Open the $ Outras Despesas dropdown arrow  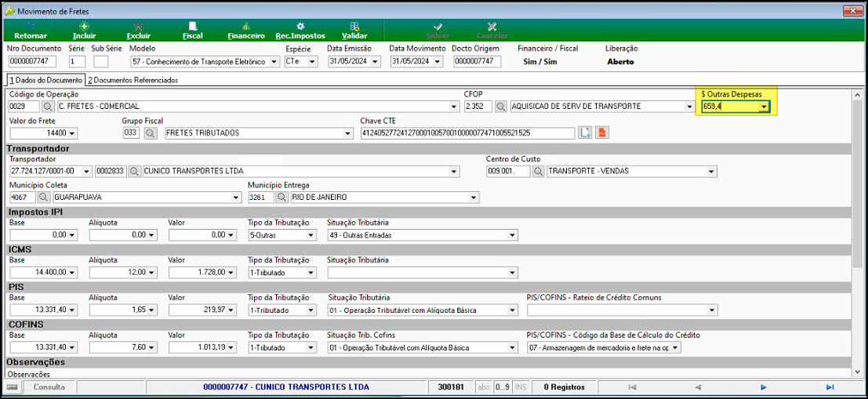tap(764, 107)
